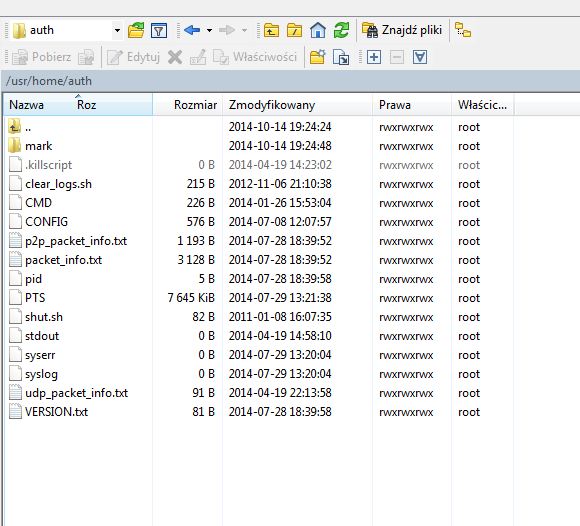
Task: Sort by the Właścic... column header
Action: coord(482,105)
